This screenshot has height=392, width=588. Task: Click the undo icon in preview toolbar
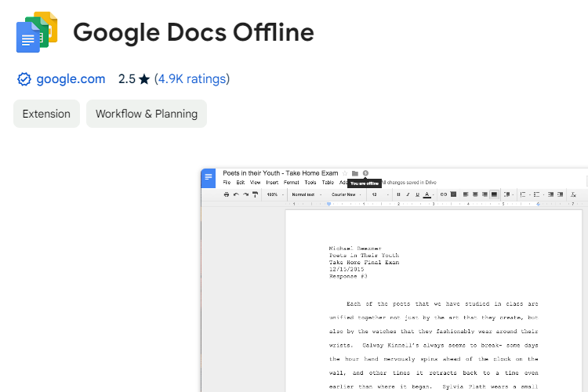236,194
